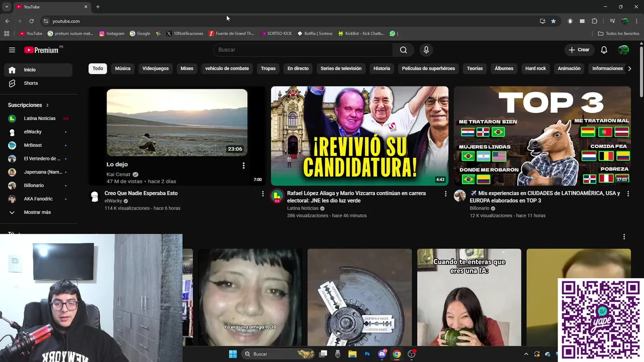The image size is (644, 362).
Task: Open Shorts shelf three-dot menu
Action: (x=624, y=237)
